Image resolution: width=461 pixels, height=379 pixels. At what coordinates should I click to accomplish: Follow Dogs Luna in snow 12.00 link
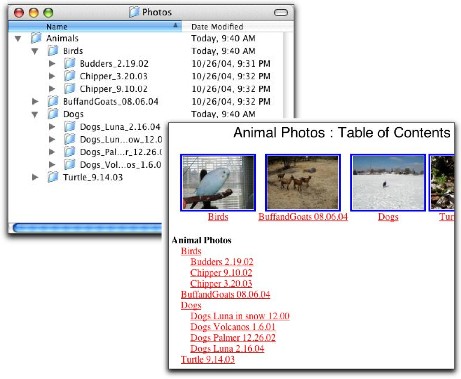click(240, 316)
